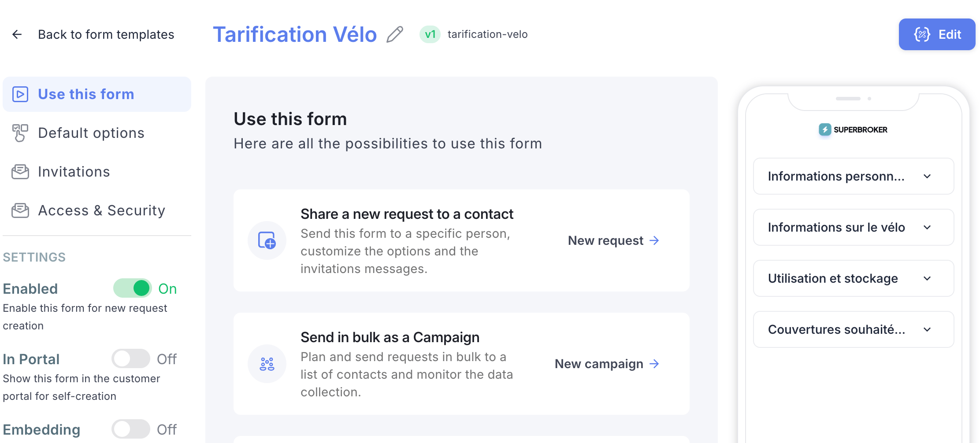The width and height of the screenshot is (980, 443).
Task: Click the New request link
Action: click(614, 240)
